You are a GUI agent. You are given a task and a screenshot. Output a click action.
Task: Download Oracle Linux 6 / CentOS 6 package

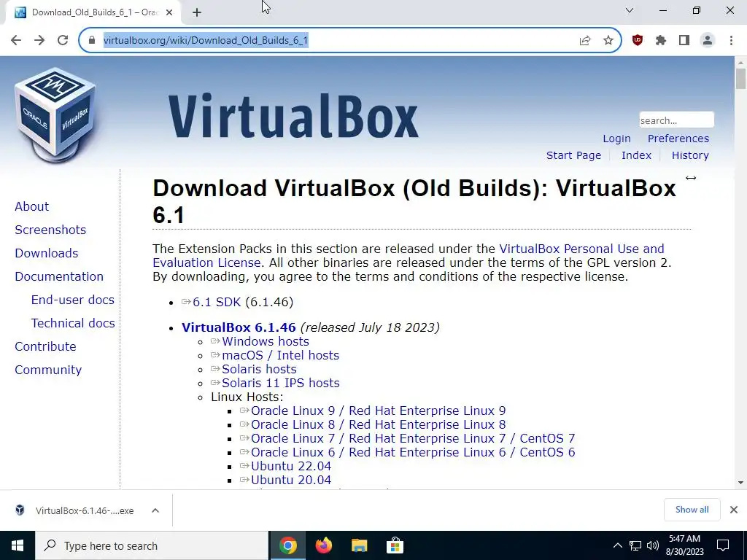413,452
